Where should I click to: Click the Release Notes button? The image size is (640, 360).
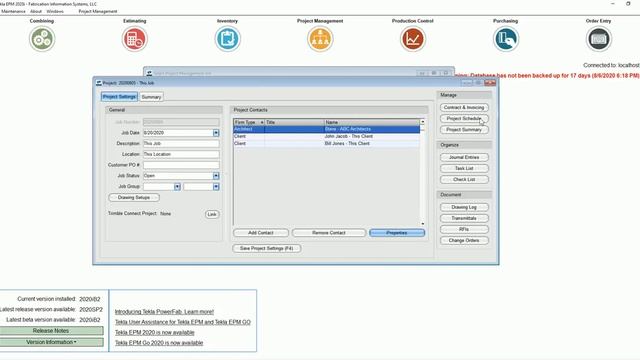point(51,331)
